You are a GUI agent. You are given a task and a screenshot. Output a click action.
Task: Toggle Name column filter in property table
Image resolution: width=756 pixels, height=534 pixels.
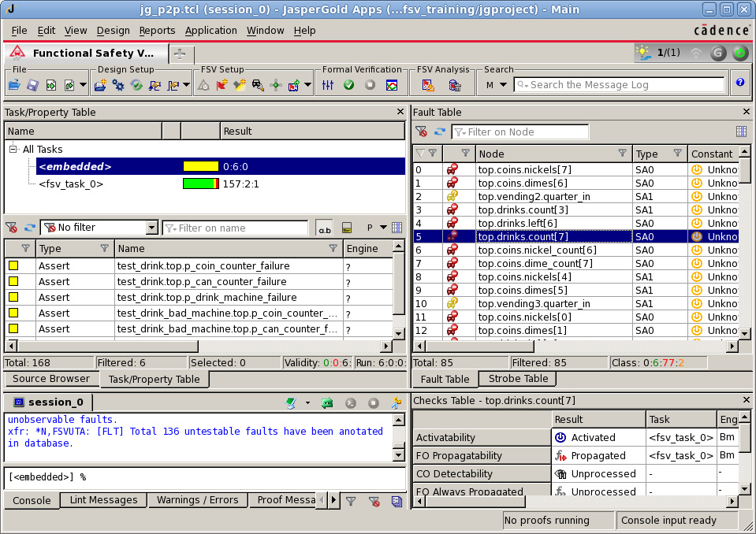pos(333,248)
